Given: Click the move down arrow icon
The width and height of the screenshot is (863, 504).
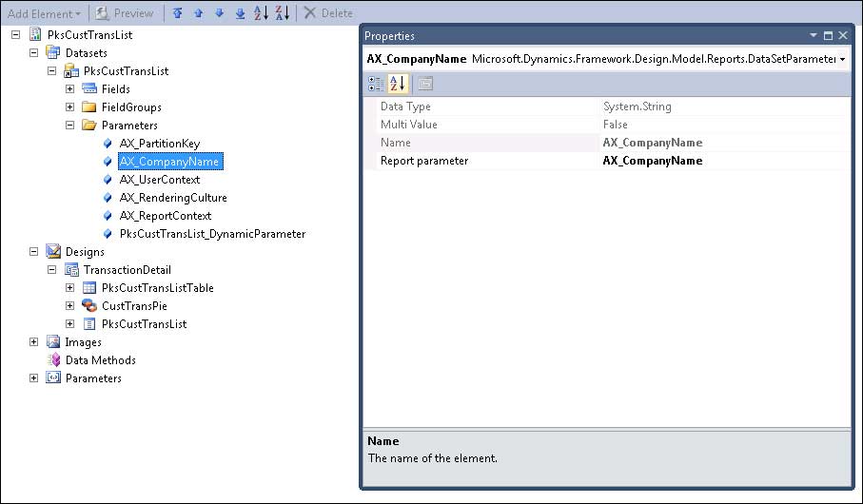Looking at the screenshot, I should coord(219,13).
